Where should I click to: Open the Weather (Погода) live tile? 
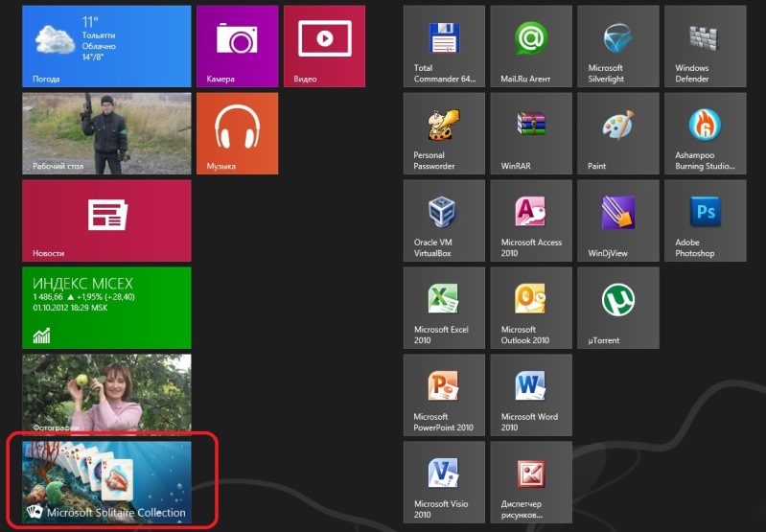click(x=105, y=46)
